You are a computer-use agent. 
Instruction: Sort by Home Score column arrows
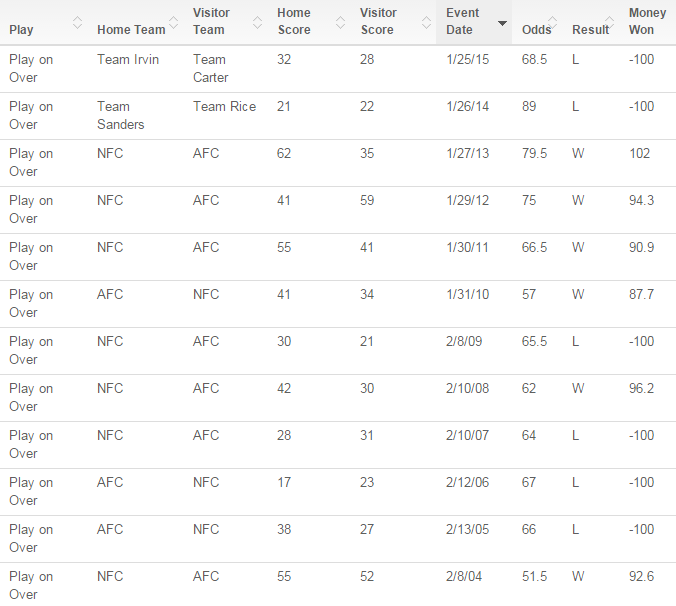340,22
